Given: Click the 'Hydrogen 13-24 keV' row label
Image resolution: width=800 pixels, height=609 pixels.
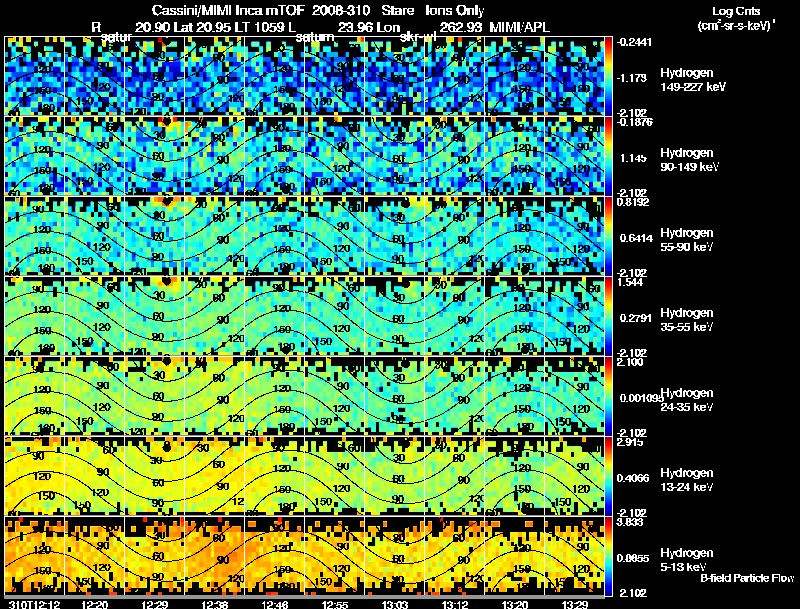Looking at the screenshot, I should pos(687,480).
